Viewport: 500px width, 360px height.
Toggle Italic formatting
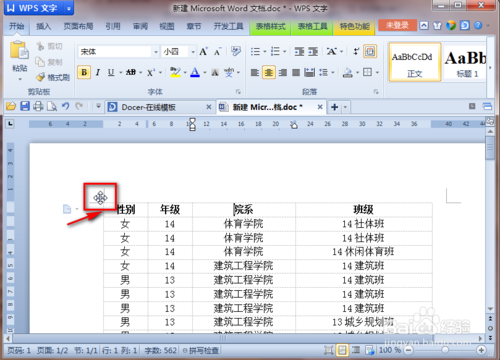point(98,72)
